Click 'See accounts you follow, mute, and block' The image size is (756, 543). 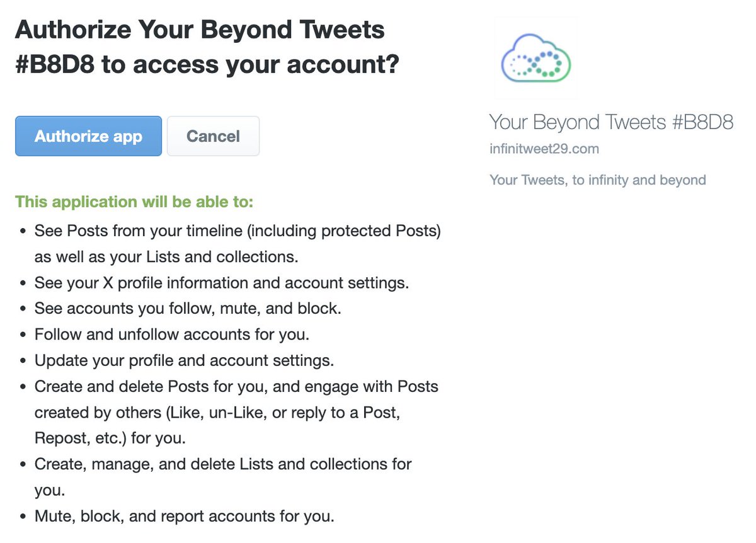(x=187, y=309)
